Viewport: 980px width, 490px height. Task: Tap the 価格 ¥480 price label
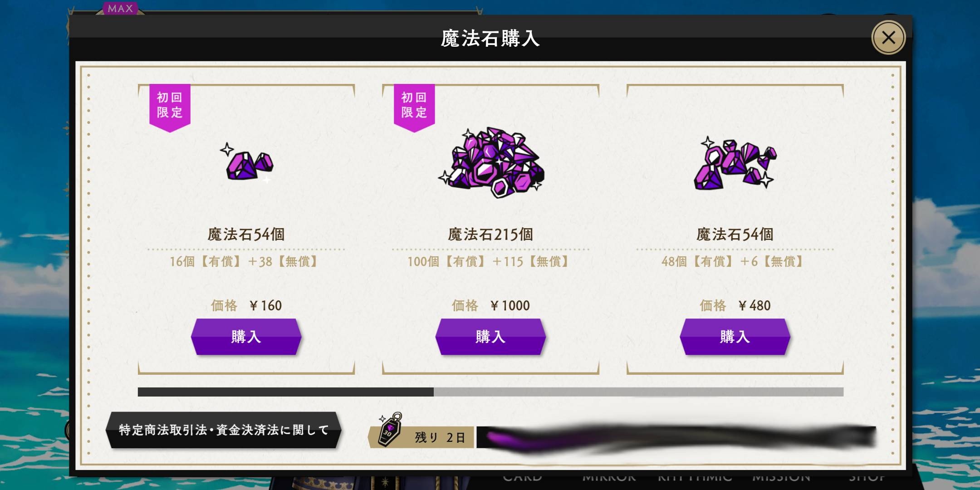click(735, 306)
